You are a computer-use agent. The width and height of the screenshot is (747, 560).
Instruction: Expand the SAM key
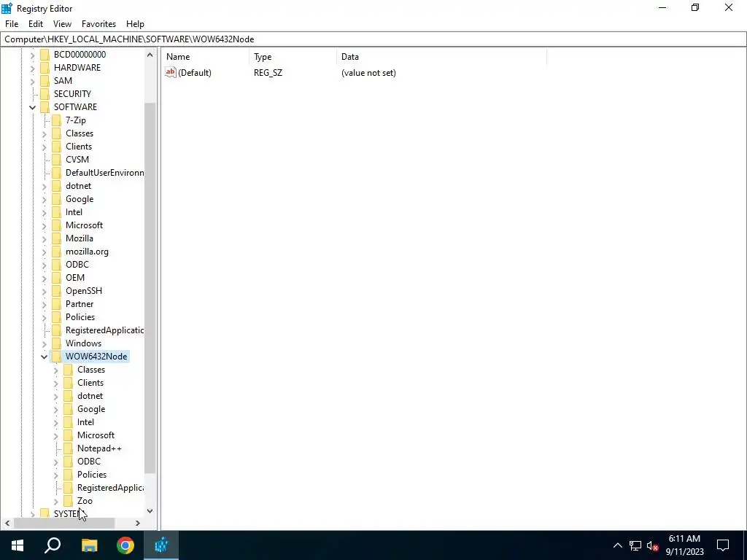tap(32, 81)
